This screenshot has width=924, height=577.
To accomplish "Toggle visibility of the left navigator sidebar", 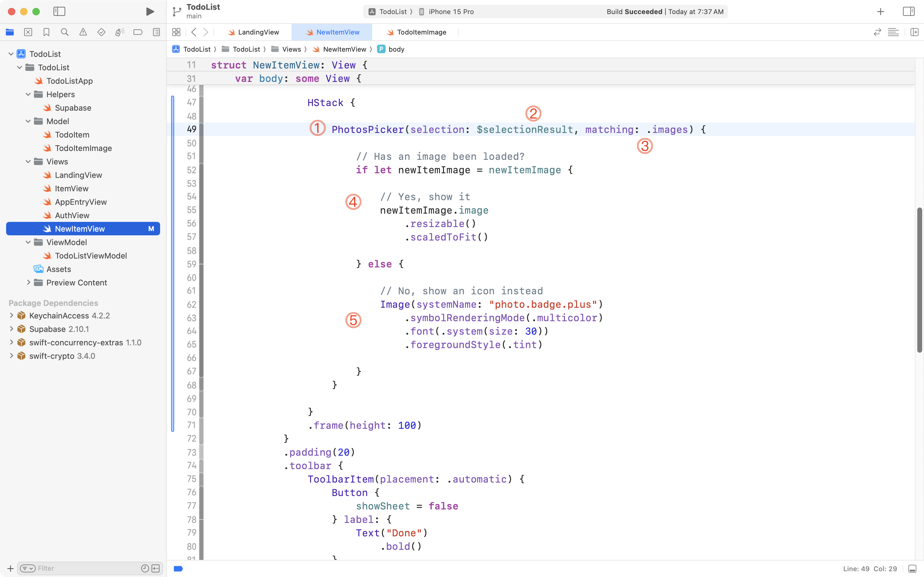I will (x=60, y=11).
